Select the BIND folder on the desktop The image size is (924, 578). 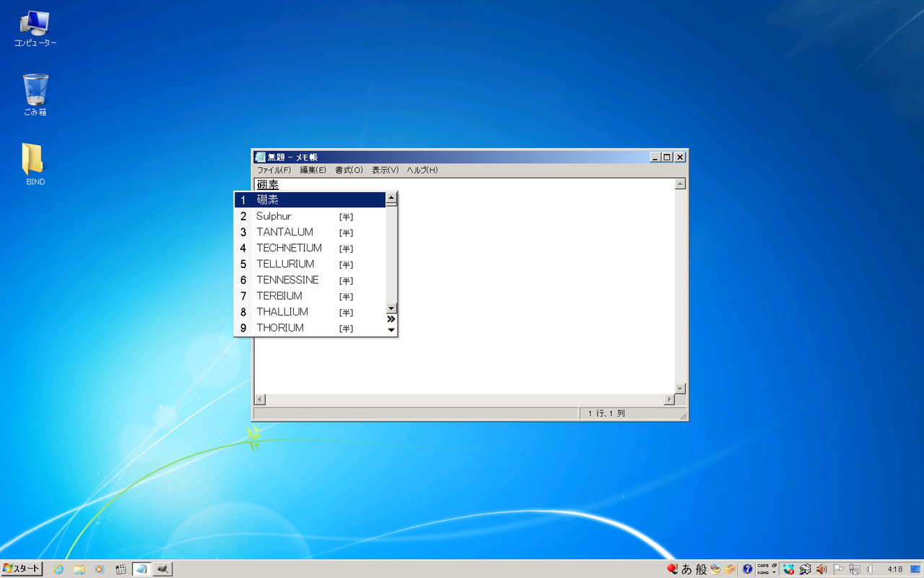35,164
